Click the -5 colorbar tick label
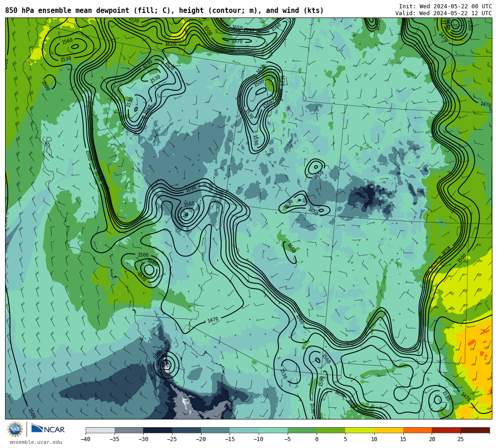 pyautogui.click(x=288, y=439)
